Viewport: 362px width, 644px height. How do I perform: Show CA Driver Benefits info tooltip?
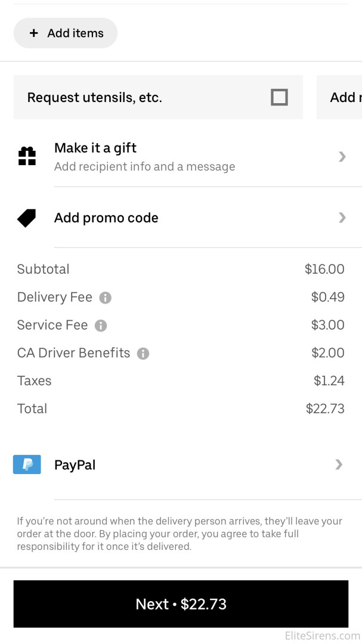(143, 354)
